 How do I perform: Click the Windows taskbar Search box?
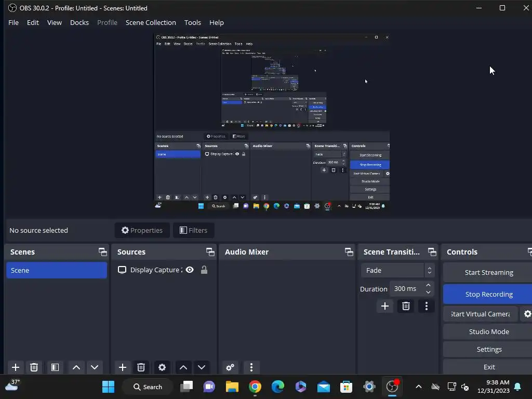148,387
